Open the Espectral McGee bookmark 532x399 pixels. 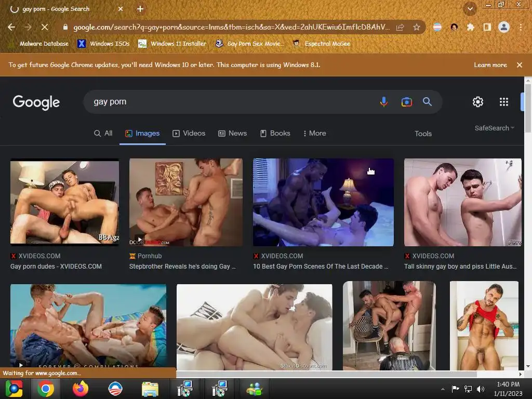[321, 44]
